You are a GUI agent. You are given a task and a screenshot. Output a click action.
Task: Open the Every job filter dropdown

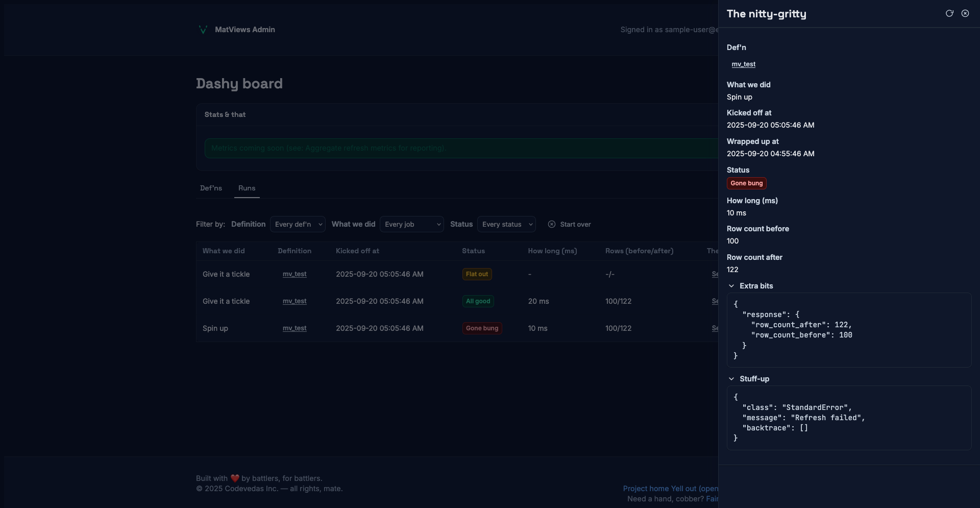pos(411,225)
